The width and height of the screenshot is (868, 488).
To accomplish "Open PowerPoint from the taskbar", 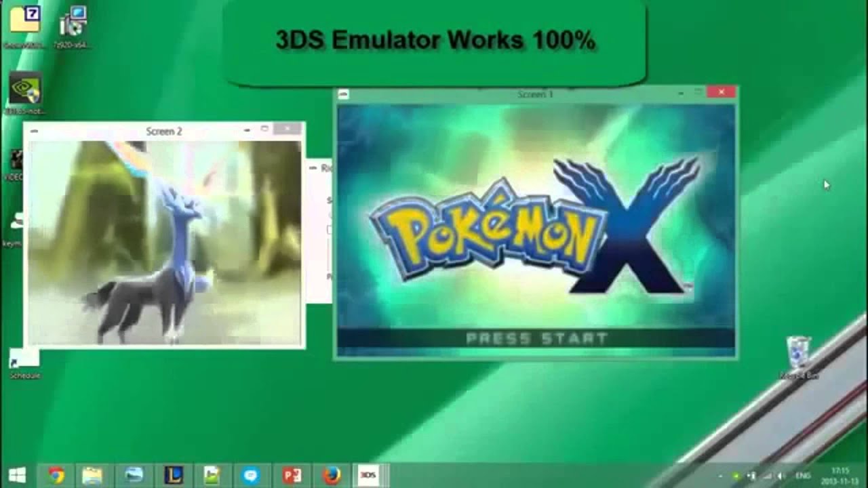I will [x=292, y=475].
